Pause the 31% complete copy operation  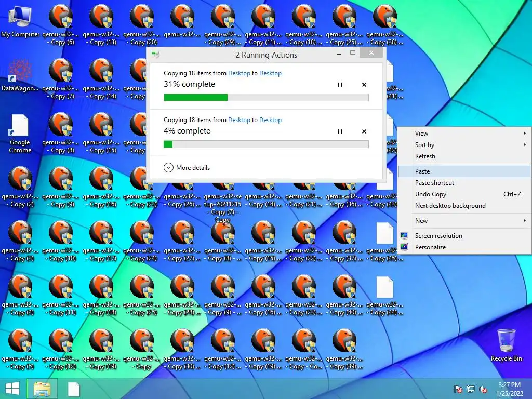340,85
